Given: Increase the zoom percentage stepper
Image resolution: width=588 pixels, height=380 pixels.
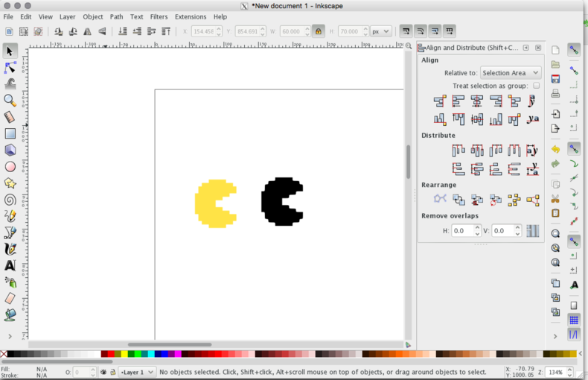Looking at the screenshot, I should point(569,370).
